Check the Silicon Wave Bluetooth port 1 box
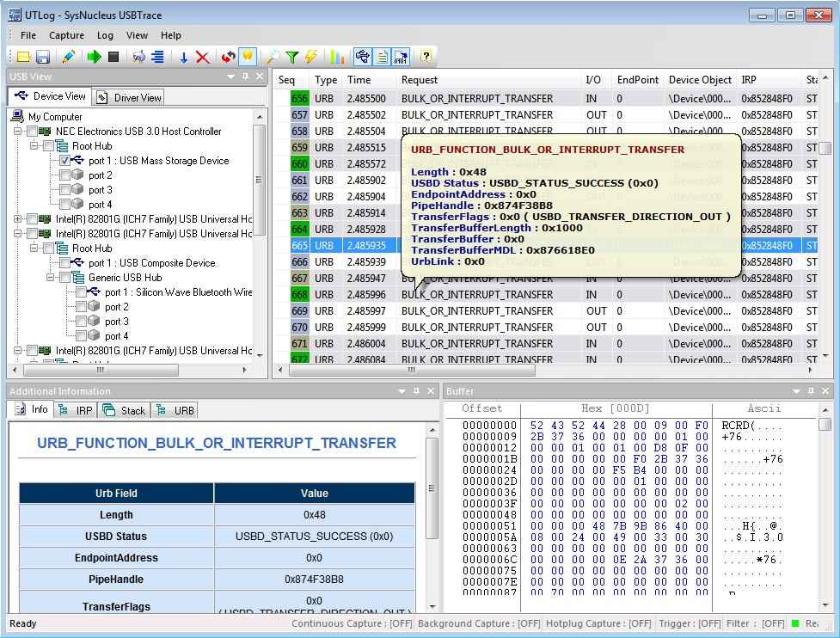This screenshot has height=638, width=840. [x=82, y=292]
